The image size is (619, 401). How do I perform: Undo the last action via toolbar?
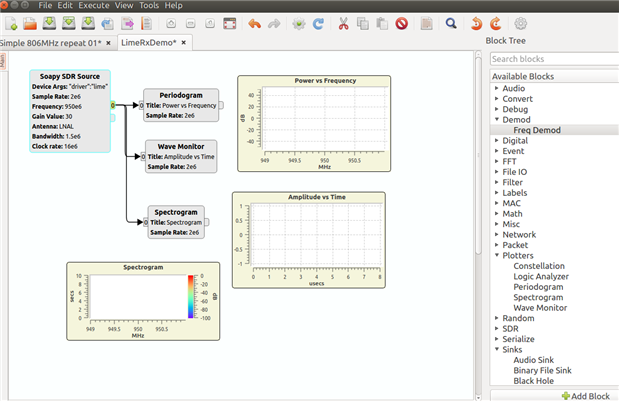coord(253,23)
